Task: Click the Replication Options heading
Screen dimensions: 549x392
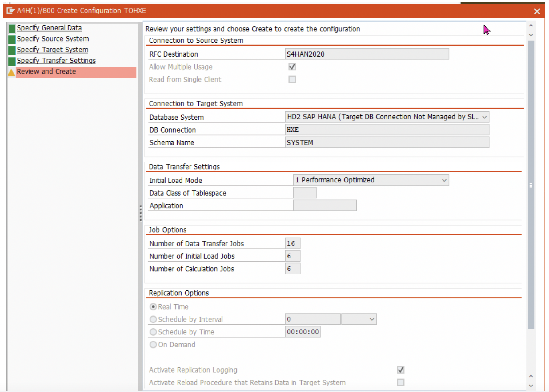Action: pyautogui.click(x=179, y=293)
